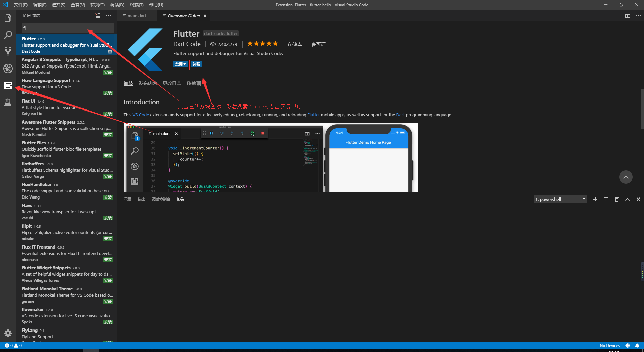This screenshot has height=352, width=644.
Task: Install Flutter Widget Snippets extension
Action: click(x=108, y=280)
